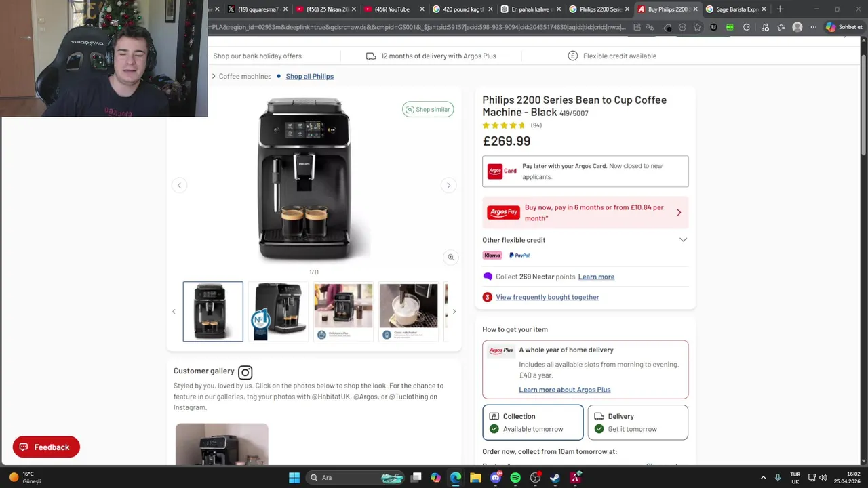
Task: Click the Argos Pay banner arrow
Action: pyautogui.click(x=679, y=213)
